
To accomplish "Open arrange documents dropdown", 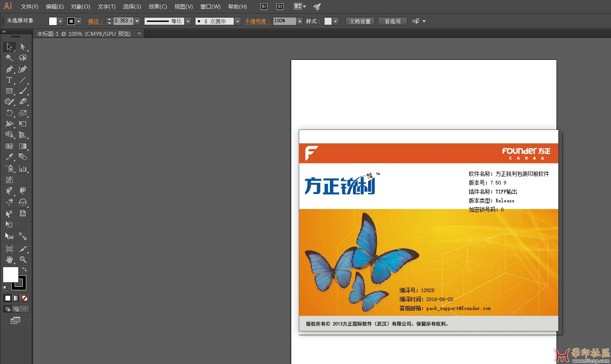I will point(300,7).
